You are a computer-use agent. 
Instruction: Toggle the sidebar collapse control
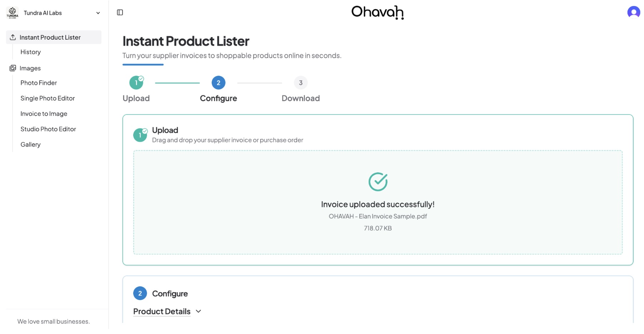click(x=120, y=12)
